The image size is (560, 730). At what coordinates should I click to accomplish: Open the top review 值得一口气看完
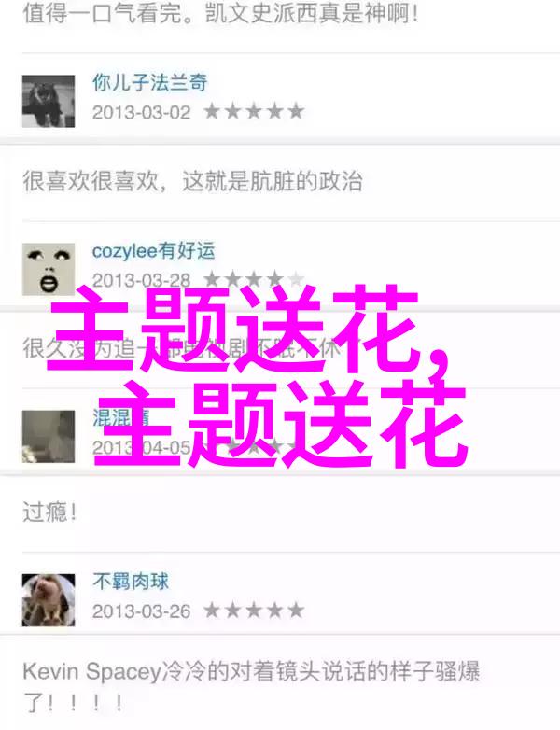pyautogui.click(x=220, y=13)
